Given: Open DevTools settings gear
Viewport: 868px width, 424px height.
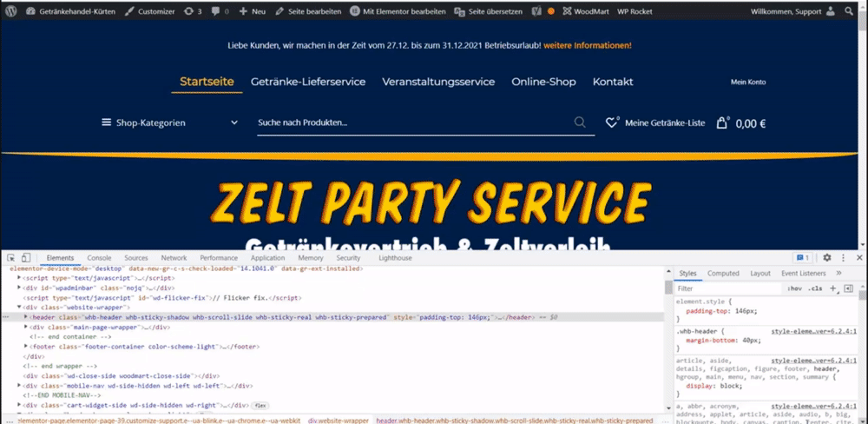Looking at the screenshot, I should pyautogui.click(x=827, y=258).
